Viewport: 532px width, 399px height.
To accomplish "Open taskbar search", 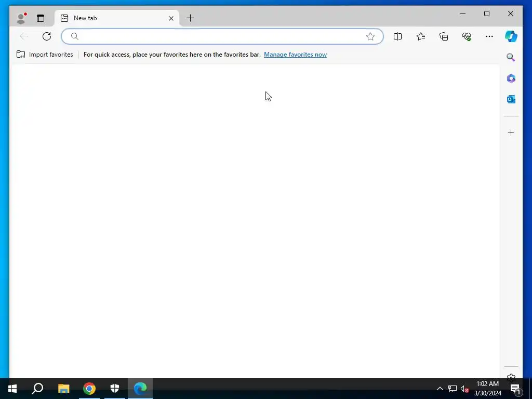I will (37, 389).
